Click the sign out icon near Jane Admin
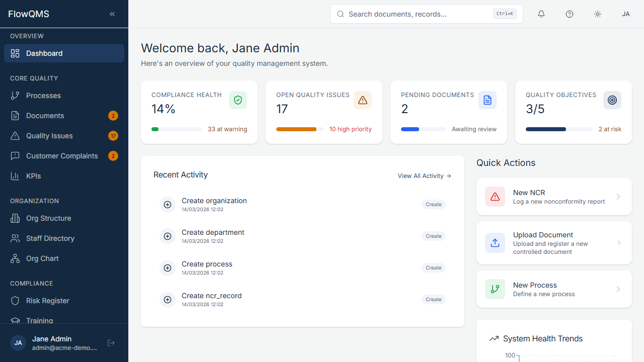The image size is (644, 362). [x=111, y=342]
